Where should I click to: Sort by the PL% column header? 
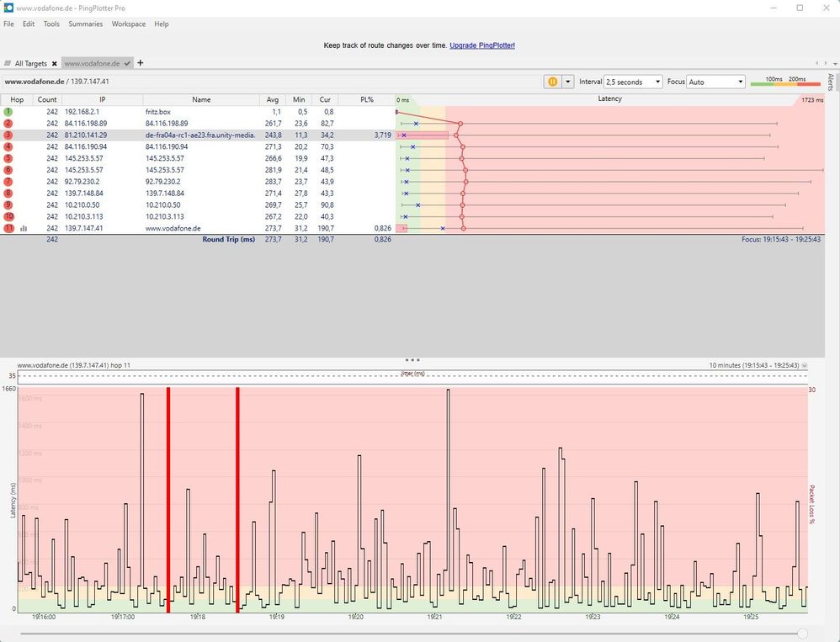(x=367, y=99)
